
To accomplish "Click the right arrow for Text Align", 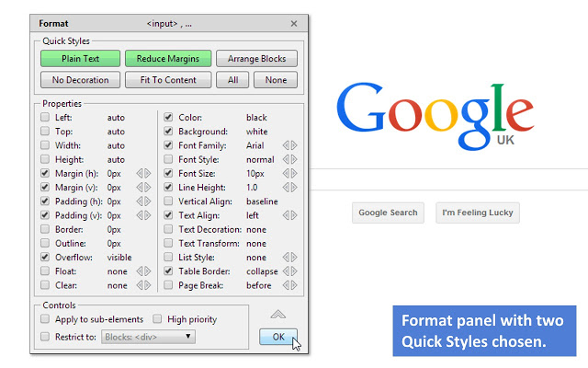I will [294, 215].
